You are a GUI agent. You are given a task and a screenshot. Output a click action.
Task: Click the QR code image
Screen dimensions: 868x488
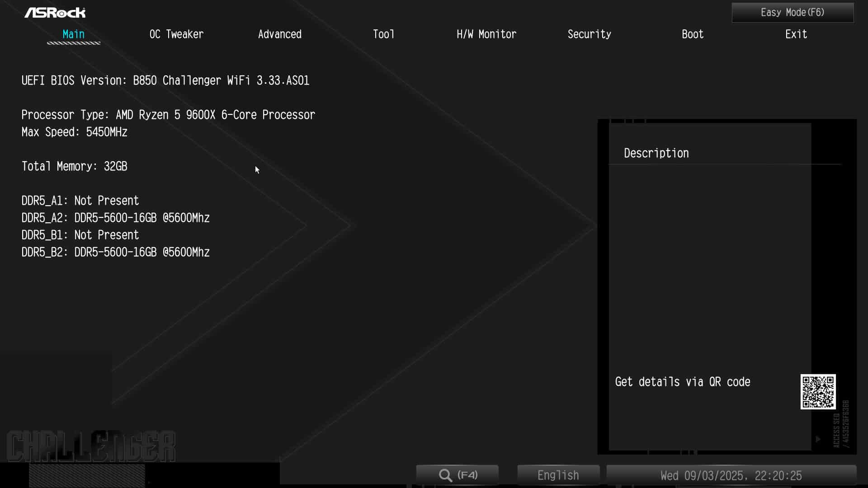click(818, 392)
